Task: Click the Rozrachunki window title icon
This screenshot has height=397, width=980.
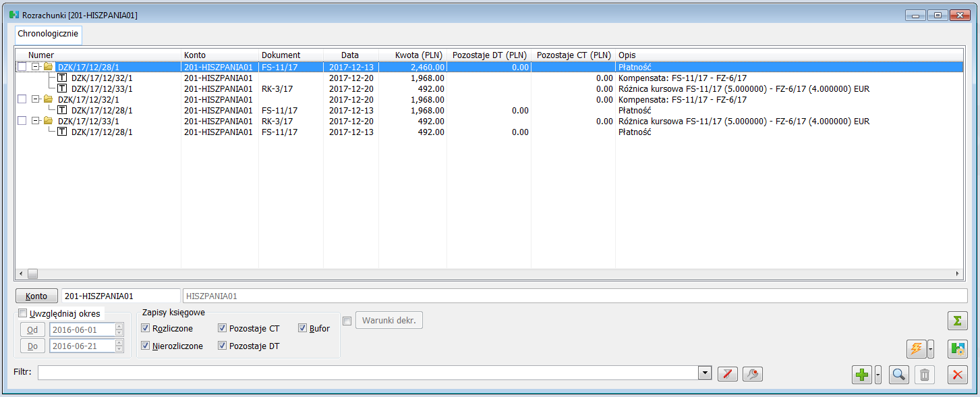Action: point(13,14)
